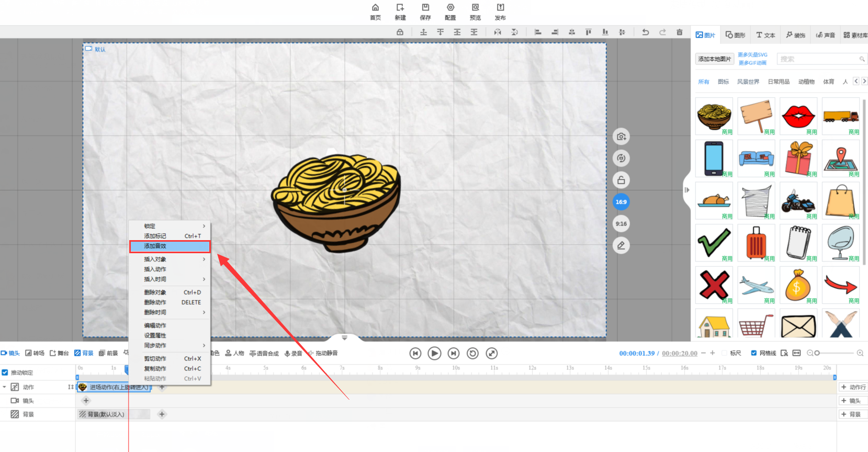The height and width of the screenshot is (452, 868).
Task: Click the timeline zoom slider handle
Action: click(817, 353)
